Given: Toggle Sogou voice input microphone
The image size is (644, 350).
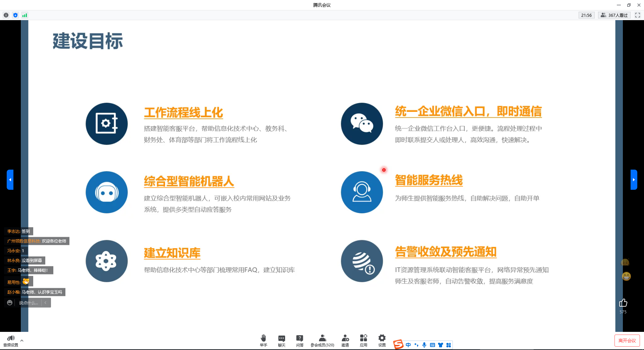Looking at the screenshot, I should pos(424,345).
